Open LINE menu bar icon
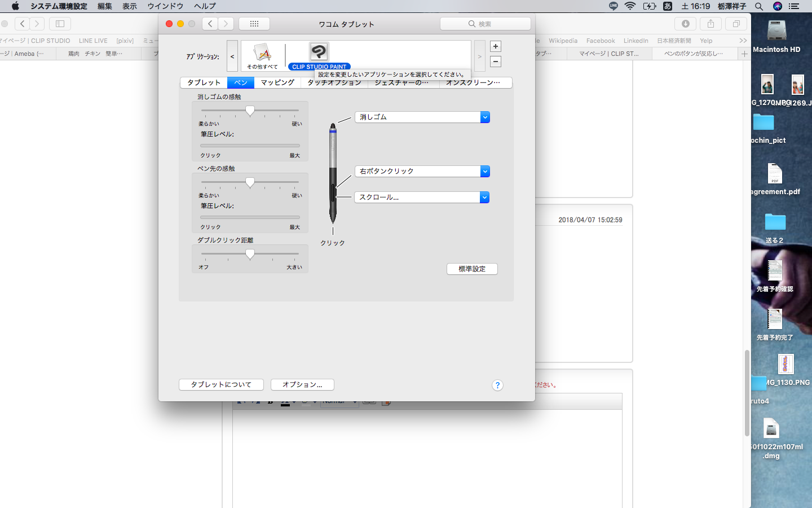This screenshot has width=812, height=508. click(x=614, y=6)
